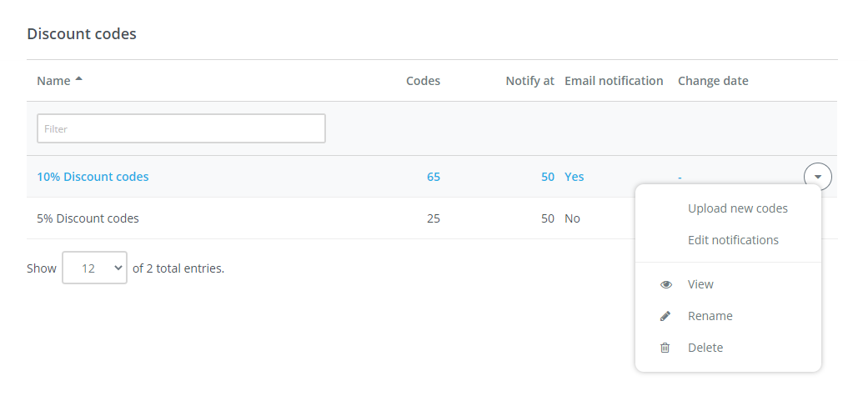This screenshot has height=396, width=868.
Task: Open the 10% Discount codes link
Action: 93,177
